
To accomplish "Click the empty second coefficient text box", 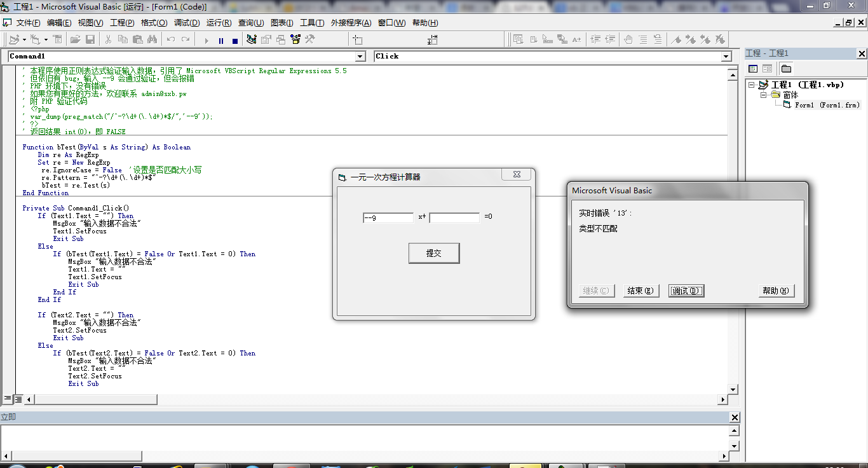I will coord(454,217).
